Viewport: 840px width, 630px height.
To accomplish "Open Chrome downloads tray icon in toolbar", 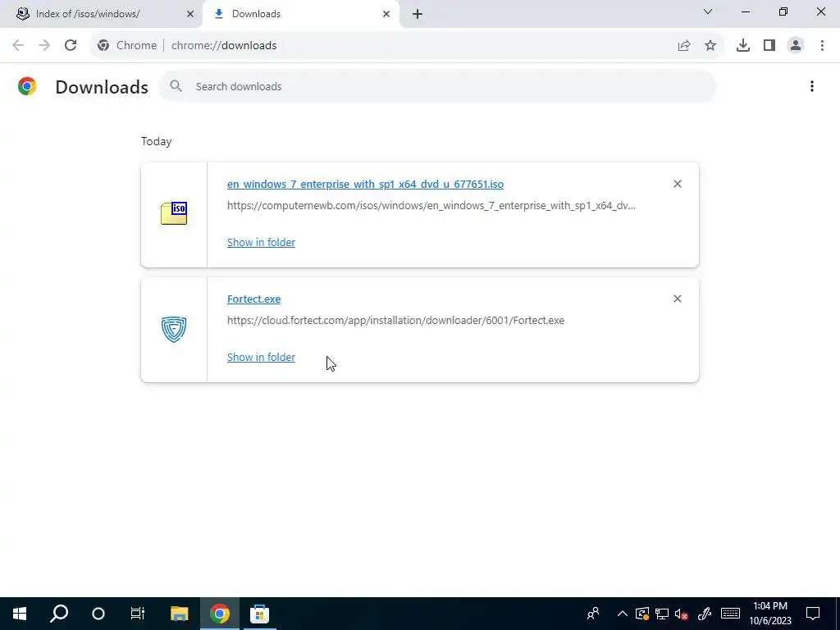I will pyautogui.click(x=743, y=46).
